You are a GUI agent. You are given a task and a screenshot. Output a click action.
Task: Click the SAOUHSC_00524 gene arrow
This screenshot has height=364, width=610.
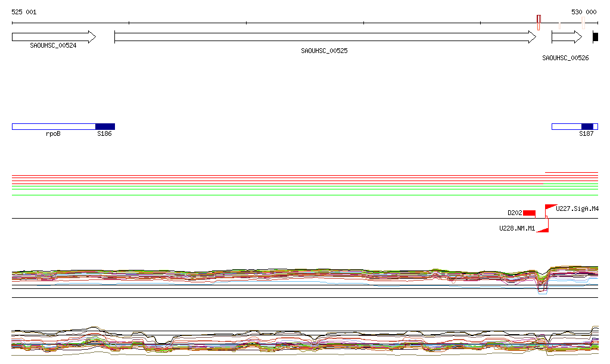54,37
